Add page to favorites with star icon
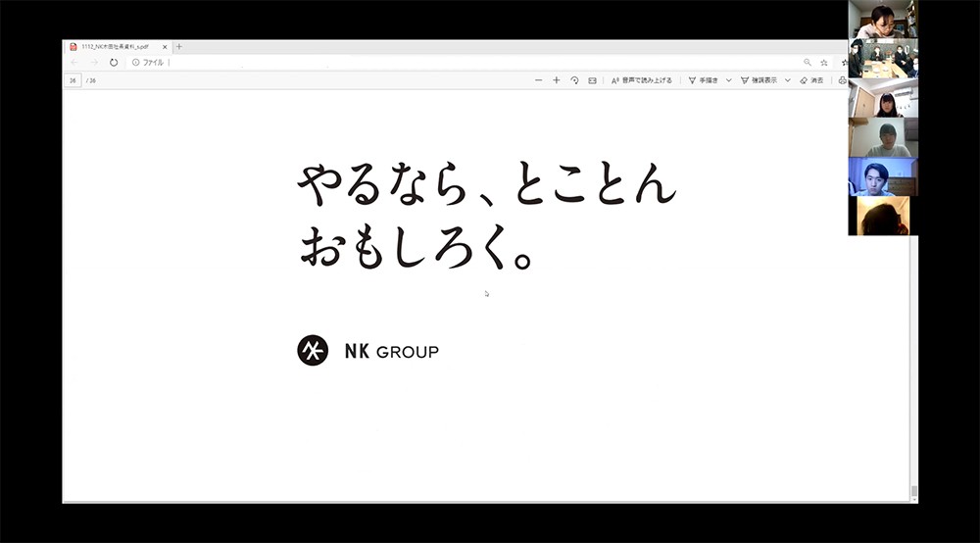 click(x=824, y=62)
